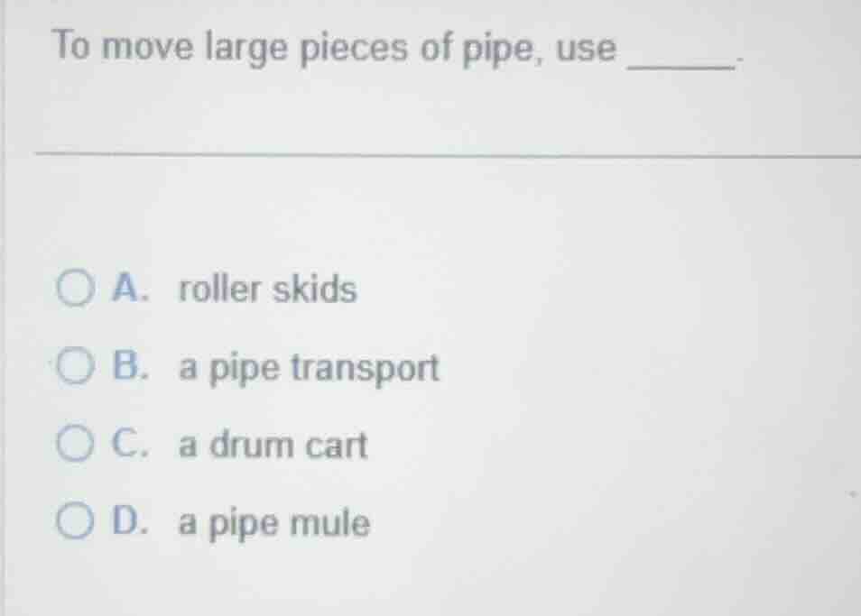Select the circle next to "a pipe mule"

click(76, 521)
